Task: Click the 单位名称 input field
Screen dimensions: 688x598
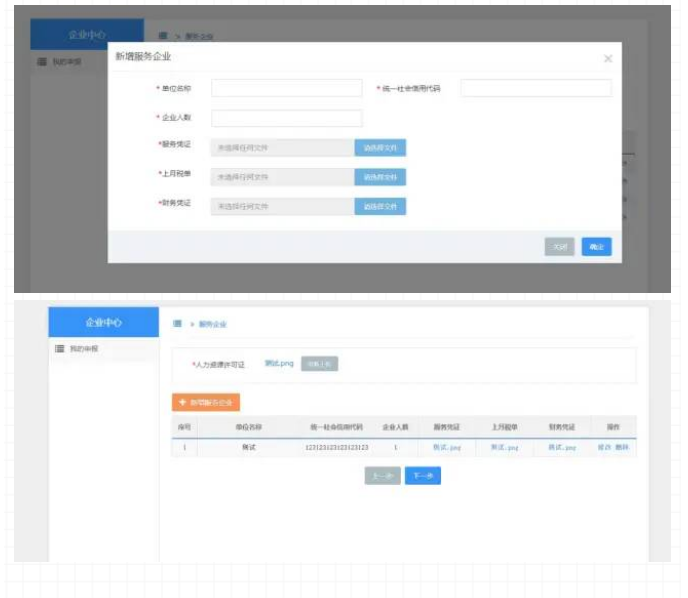Action: point(286,88)
